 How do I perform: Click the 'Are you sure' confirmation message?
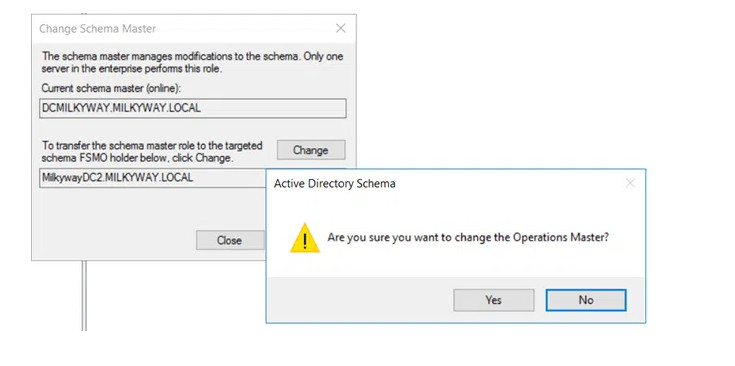pos(468,237)
